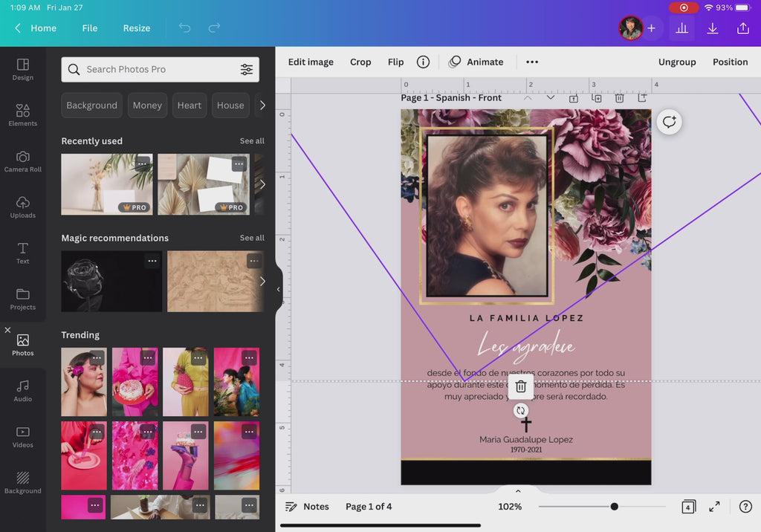
Task: Advance Magic recommendations with arrow
Action: click(262, 281)
